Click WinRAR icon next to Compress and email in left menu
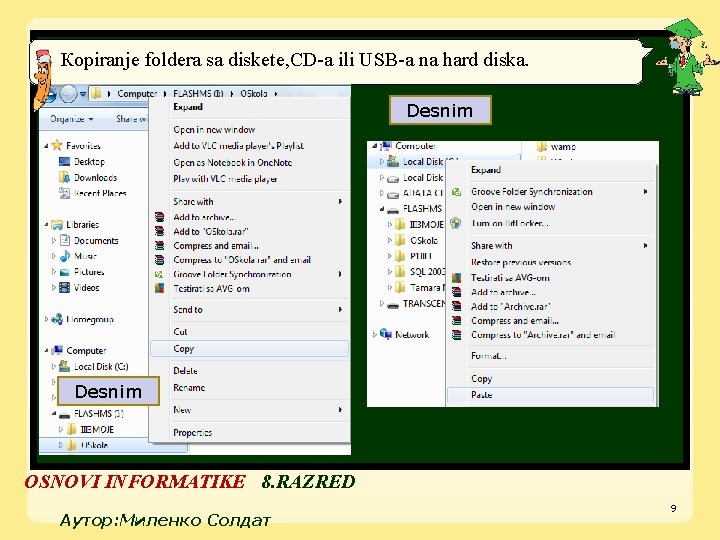The height and width of the screenshot is (540, 720). pyautogui.click(x=159, y=246)
